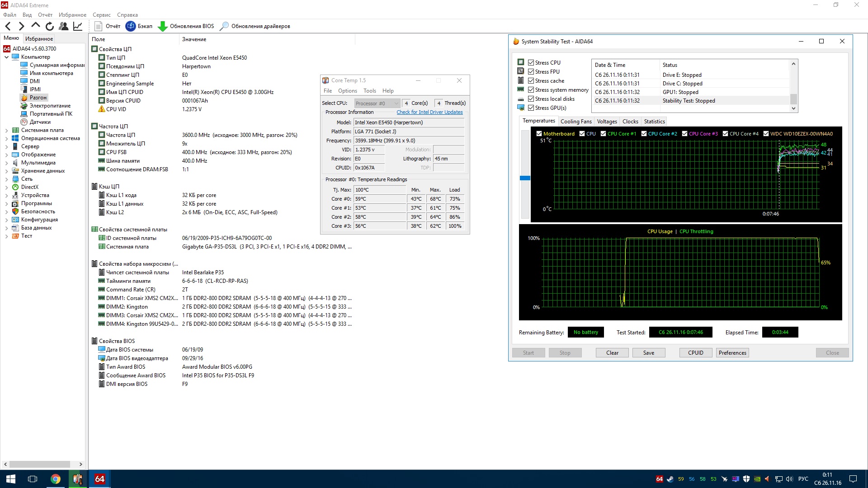Open the Сервис menu
Viewport: 868px width, 488px height.
(101, 15)
